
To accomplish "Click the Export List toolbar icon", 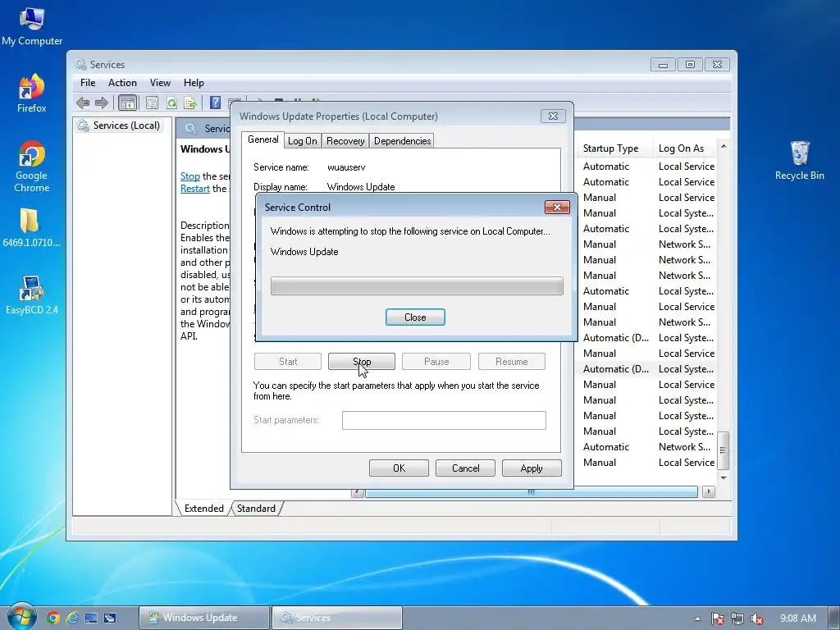I will pyautogui.click(x=190, y=103).
